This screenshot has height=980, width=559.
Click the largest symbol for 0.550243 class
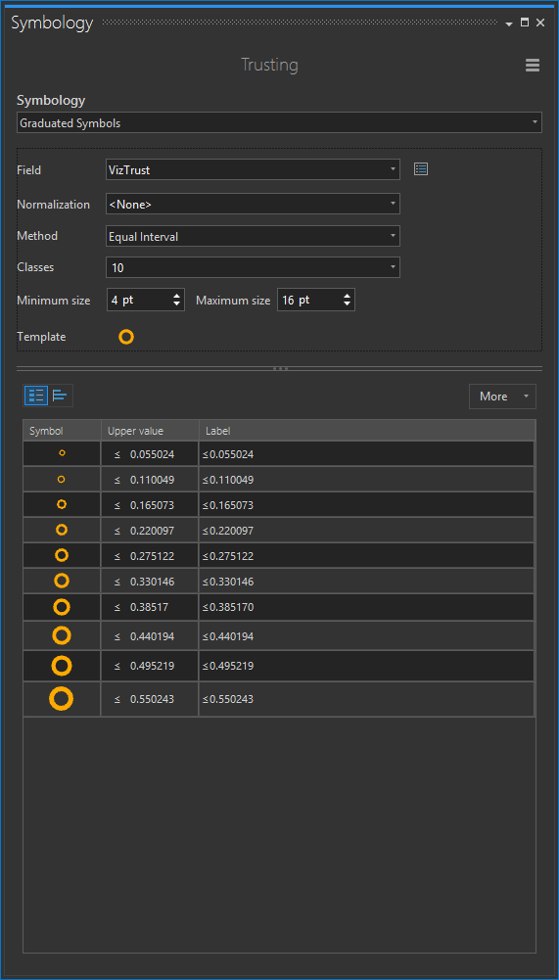click(x=62, y=699)
